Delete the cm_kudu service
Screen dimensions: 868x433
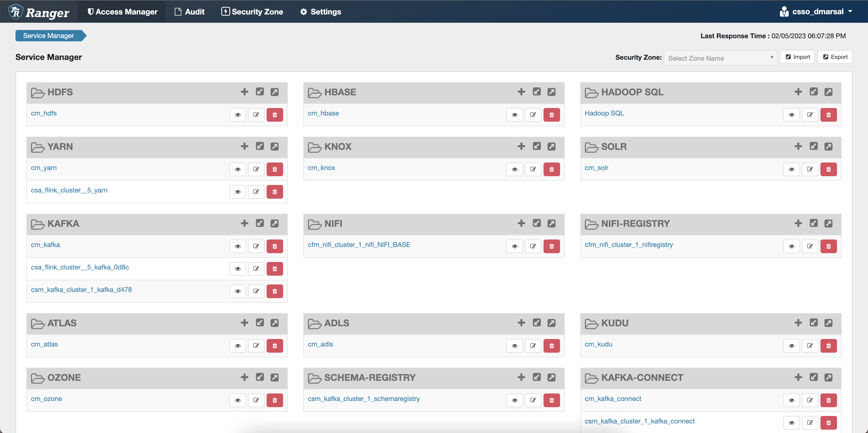pos(828,346)
